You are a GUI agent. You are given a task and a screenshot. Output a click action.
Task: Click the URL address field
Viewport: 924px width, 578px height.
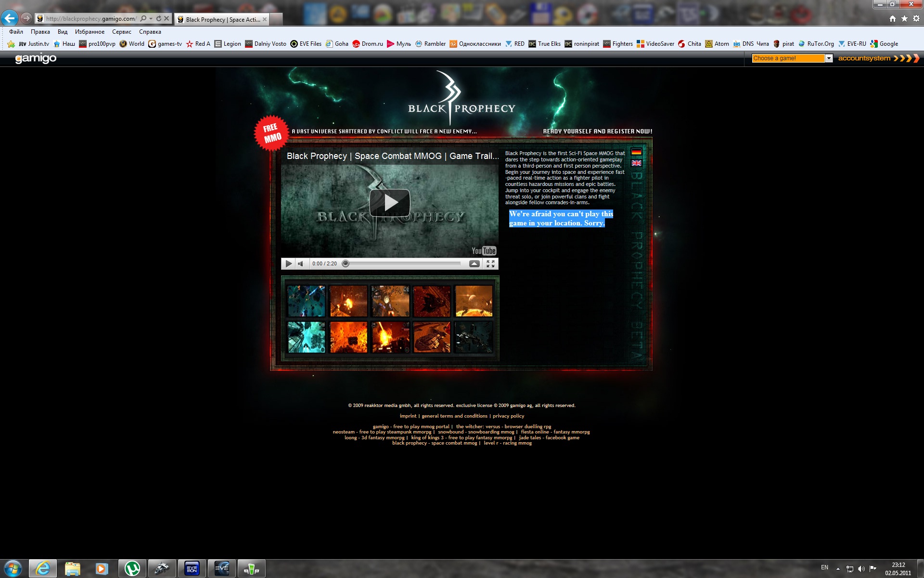(91, 18)
